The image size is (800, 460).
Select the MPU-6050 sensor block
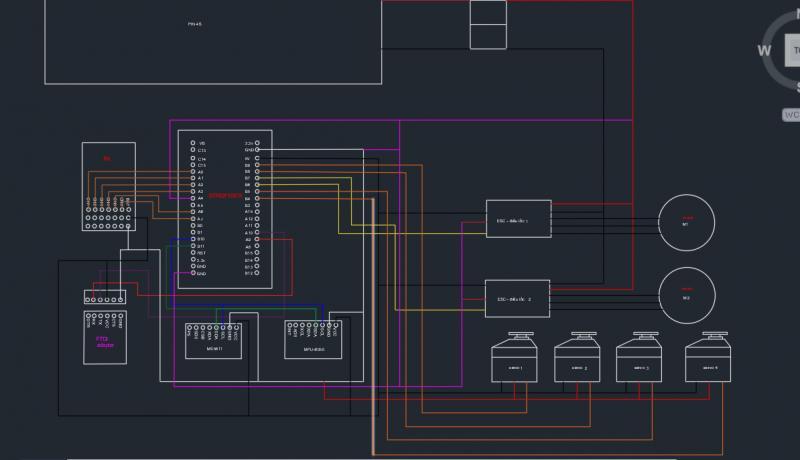pyautogui.click(x=313, y=340)
